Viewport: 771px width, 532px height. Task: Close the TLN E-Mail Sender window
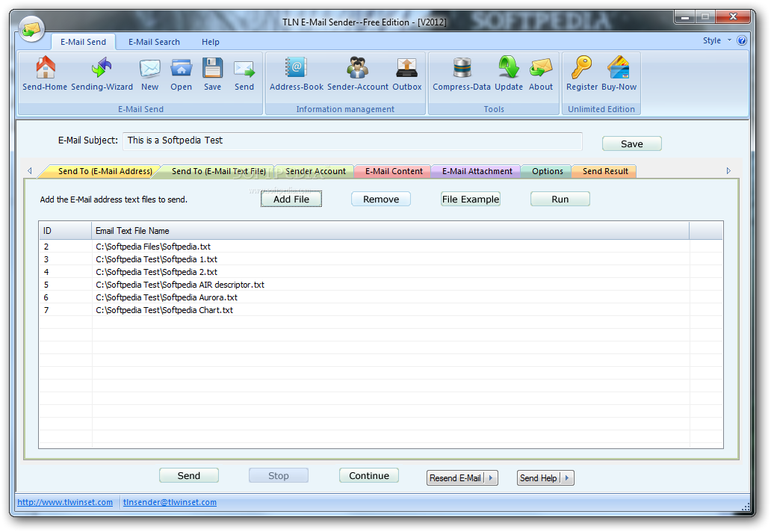pos(733,16)
